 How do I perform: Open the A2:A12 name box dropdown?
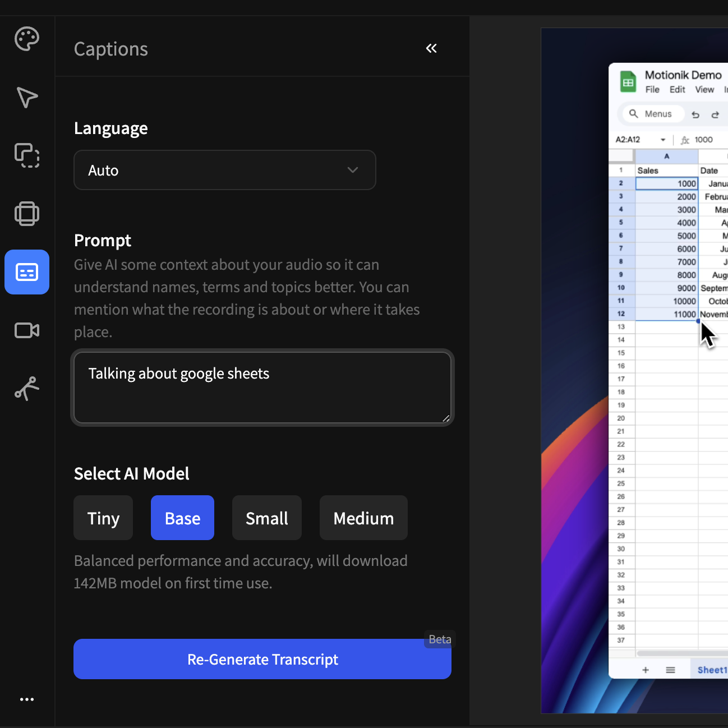pos(664,140)
